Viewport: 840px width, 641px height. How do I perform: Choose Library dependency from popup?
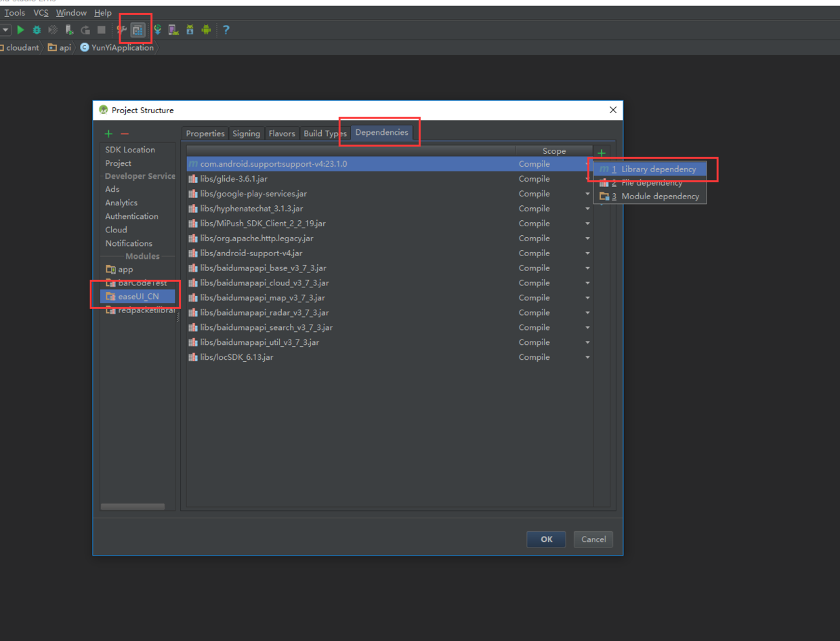(x=650, y=169)
